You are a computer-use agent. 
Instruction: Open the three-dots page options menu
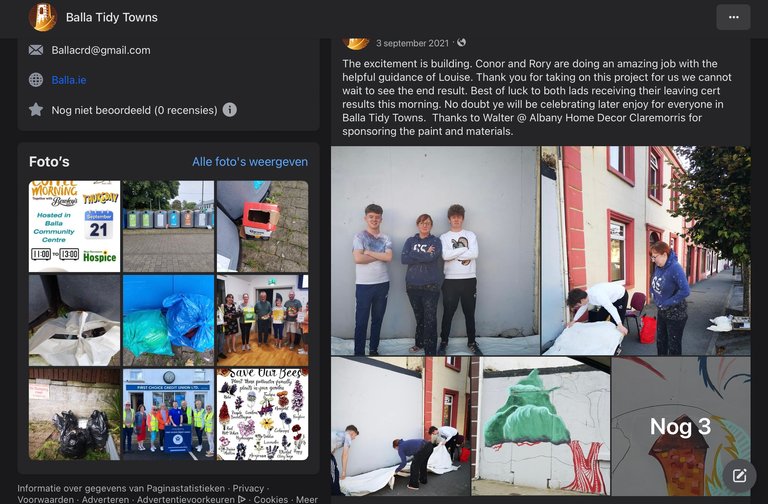point(733,17)
